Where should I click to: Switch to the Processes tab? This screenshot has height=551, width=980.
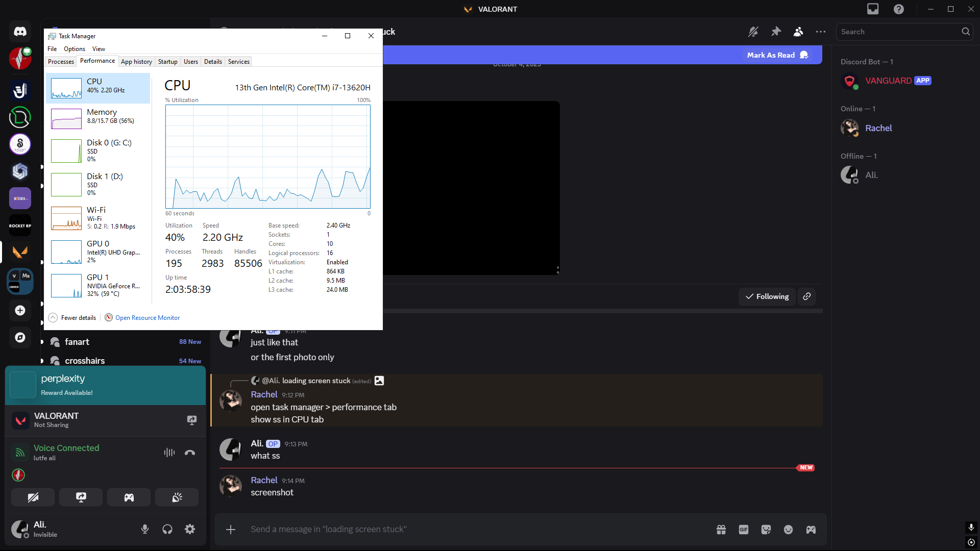point(61,62)
